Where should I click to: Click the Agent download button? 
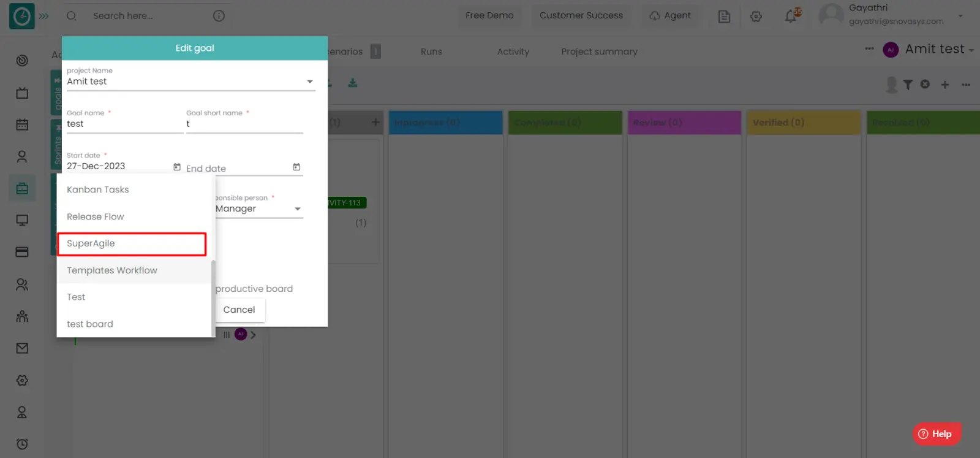(670, 15)
